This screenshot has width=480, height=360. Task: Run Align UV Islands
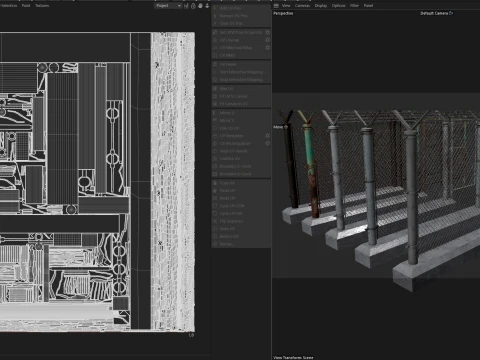pyautogui.click(x=241, y=151)
